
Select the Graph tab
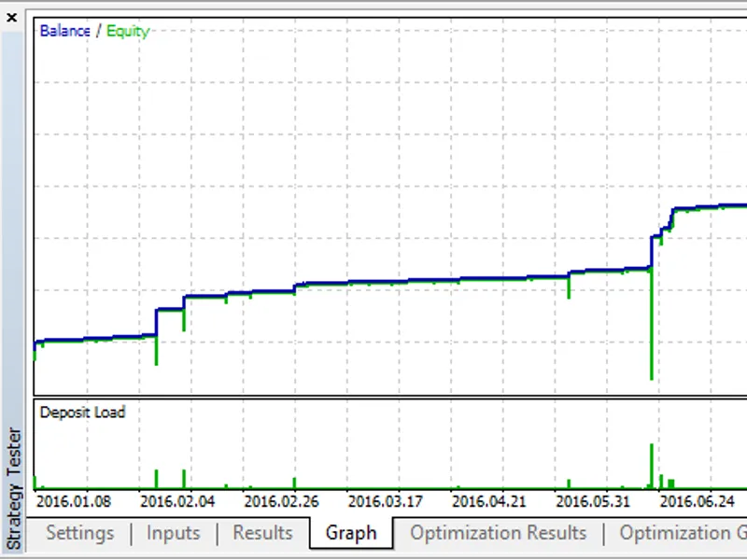point(351,533)
